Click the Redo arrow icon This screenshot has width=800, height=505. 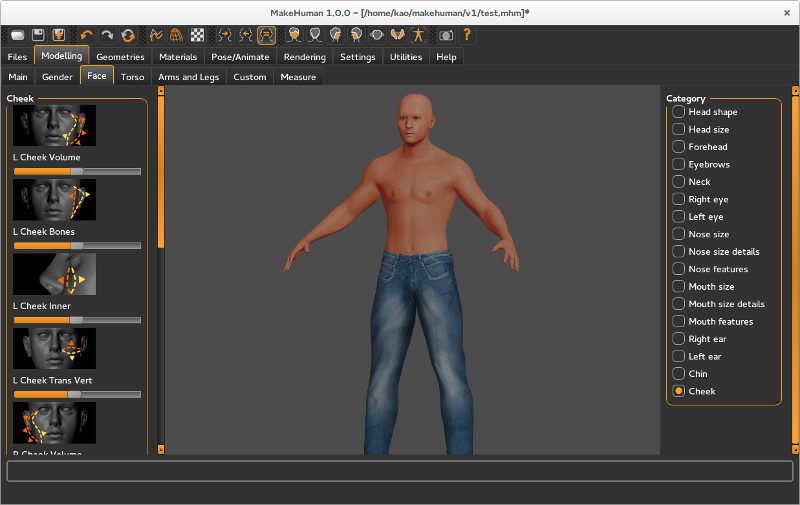pos(107,35)
